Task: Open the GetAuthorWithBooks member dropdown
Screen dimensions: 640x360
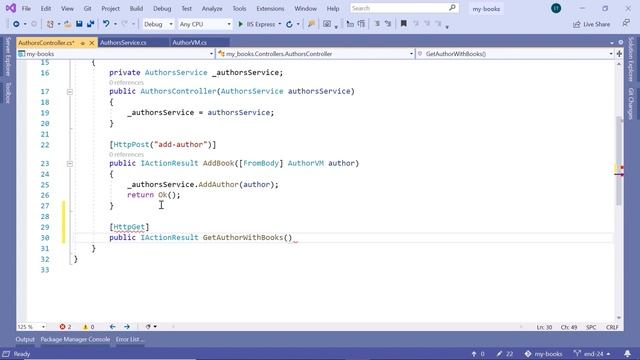Action: (515, 54)
